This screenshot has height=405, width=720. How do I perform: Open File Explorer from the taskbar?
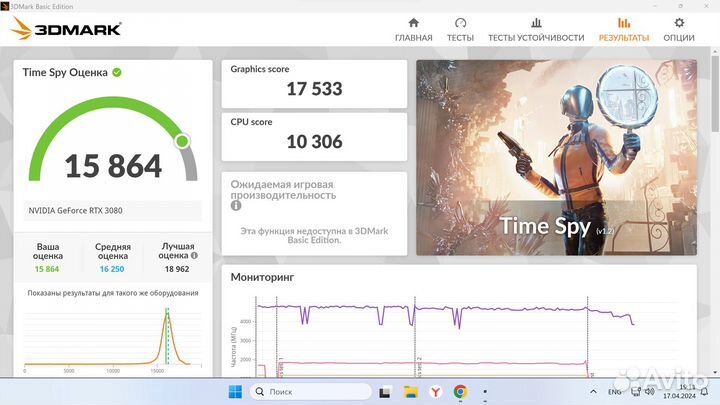(x=411, y=392)
